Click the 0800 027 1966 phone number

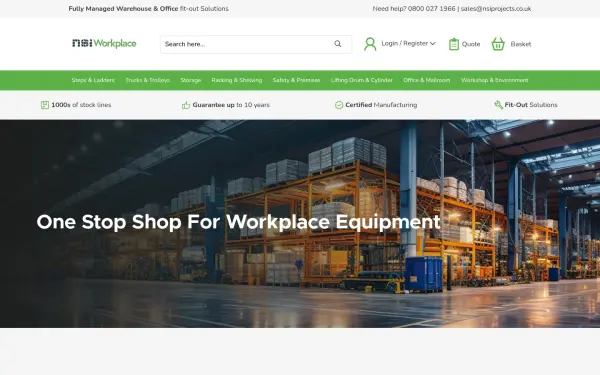(x=432, y=8)
